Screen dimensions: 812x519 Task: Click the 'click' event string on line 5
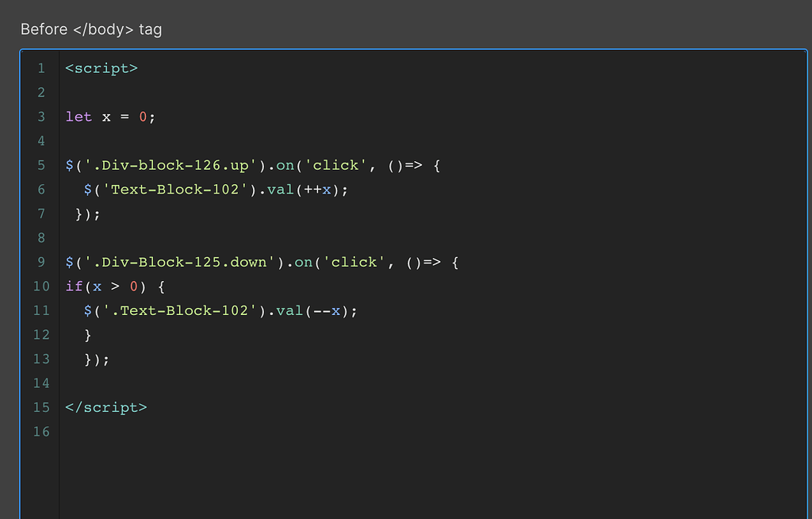click(x=337, y=165)
